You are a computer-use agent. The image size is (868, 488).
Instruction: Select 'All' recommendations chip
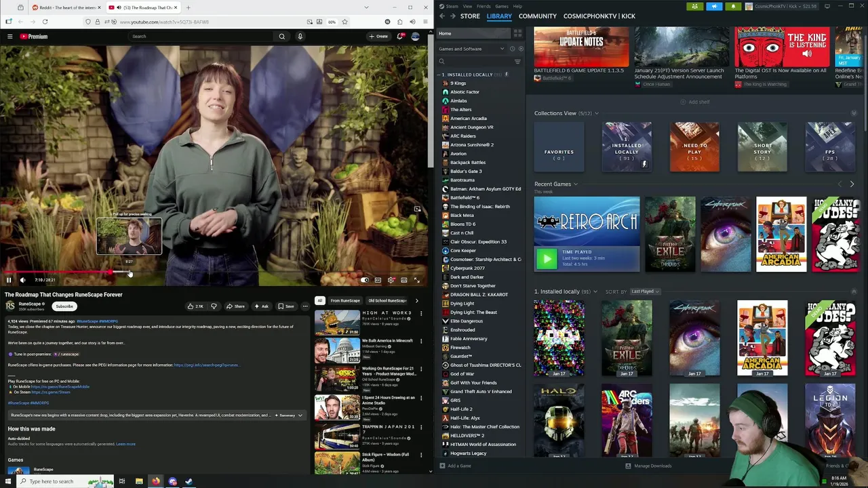[319, 300]
